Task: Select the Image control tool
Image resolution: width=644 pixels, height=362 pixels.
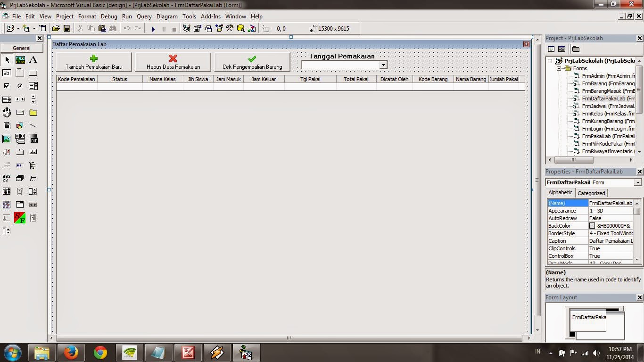Action: pos(7,139)
